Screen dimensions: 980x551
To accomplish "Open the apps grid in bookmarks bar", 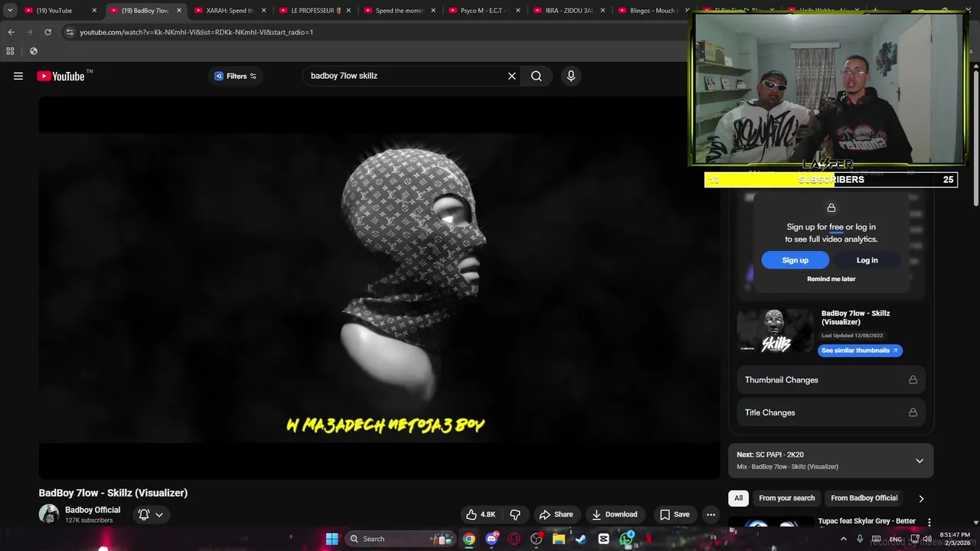I will point(10,51).
